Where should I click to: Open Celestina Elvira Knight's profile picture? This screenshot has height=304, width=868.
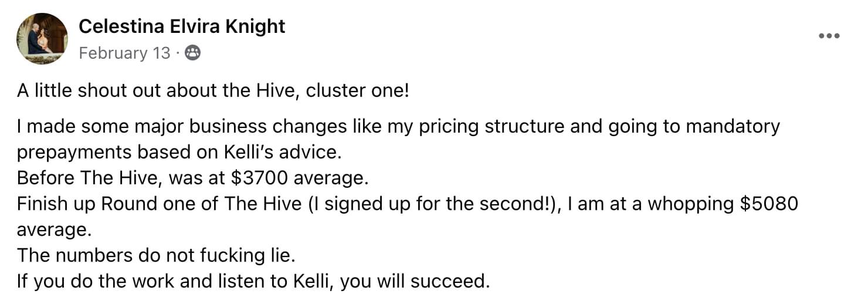pos(42,38)
